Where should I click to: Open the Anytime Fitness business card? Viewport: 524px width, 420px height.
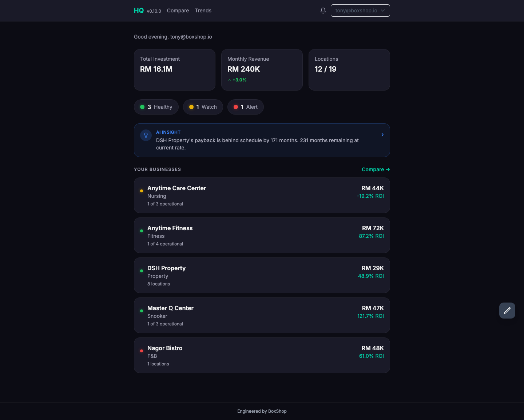pyautogui.click(x=262, y=235)
